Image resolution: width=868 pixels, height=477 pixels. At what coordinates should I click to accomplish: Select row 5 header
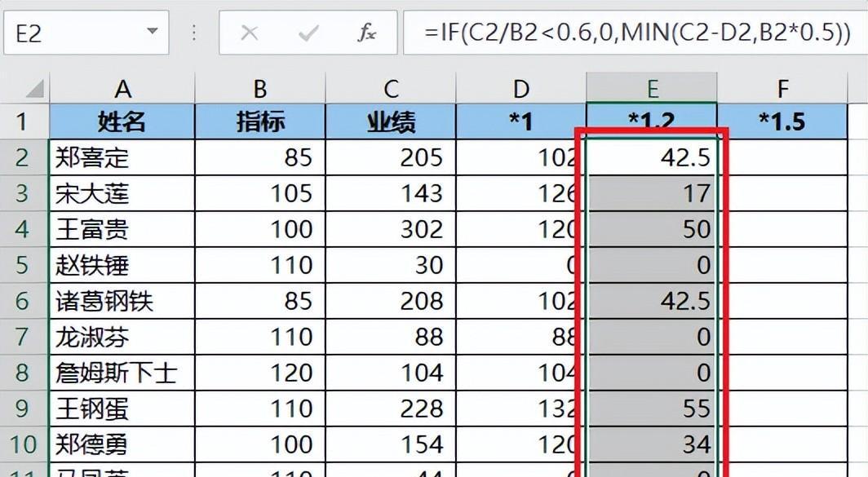(24, 264)
